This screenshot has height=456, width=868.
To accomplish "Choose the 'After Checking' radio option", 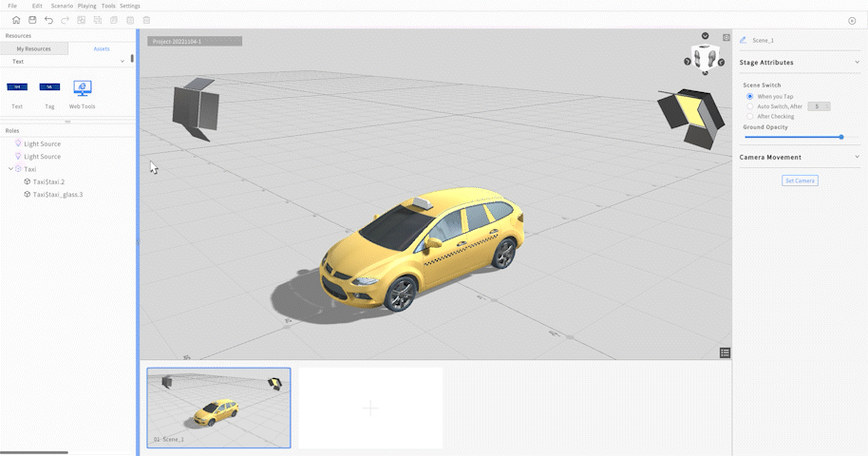I will (x=749, y=116).
